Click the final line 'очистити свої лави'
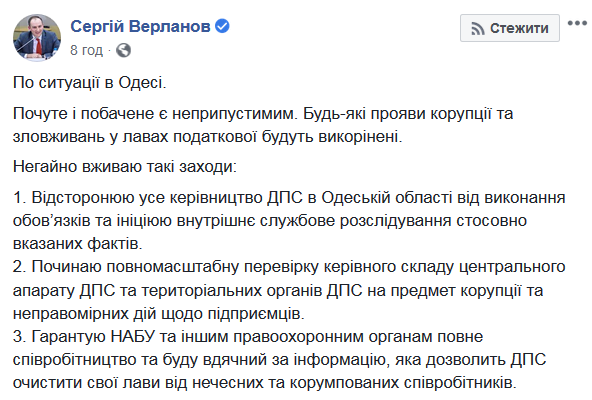Image resolution: width=592 pixels, height=400 pixels. click(x=265, y=383)
